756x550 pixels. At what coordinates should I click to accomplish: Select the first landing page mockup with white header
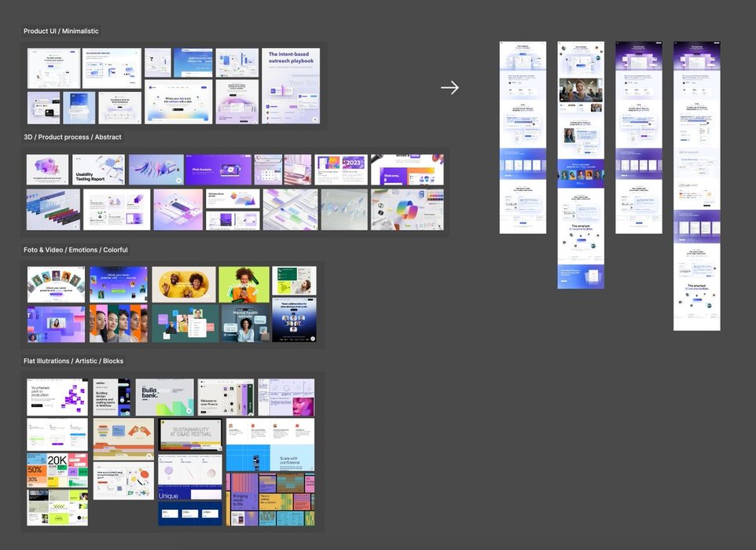click(x=523, y=137)
